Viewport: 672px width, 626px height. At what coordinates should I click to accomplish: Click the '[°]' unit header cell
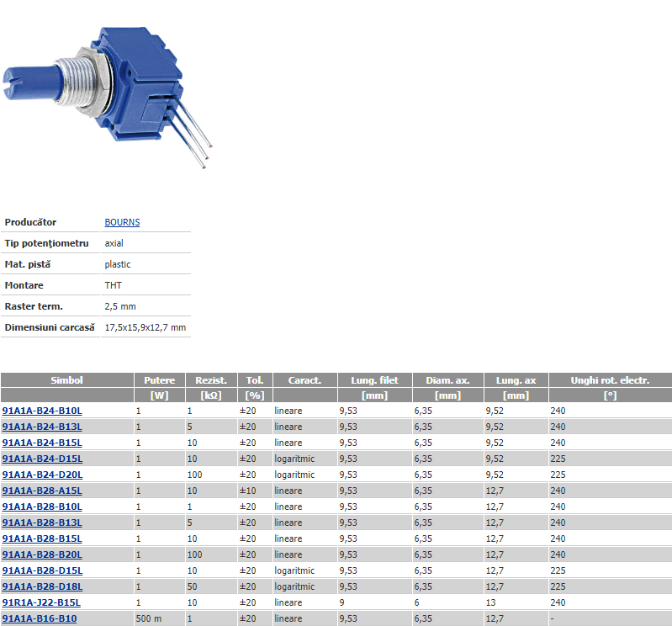tap(611, 395)
